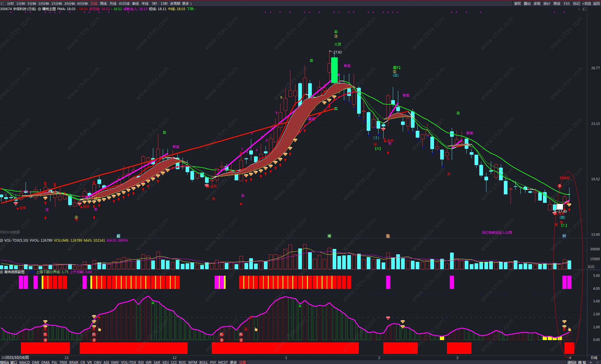The height and width of the screenshot is (364, 601).
Task: Click the sidebar panel icon beside the diamond
Action: pos(584,9)
